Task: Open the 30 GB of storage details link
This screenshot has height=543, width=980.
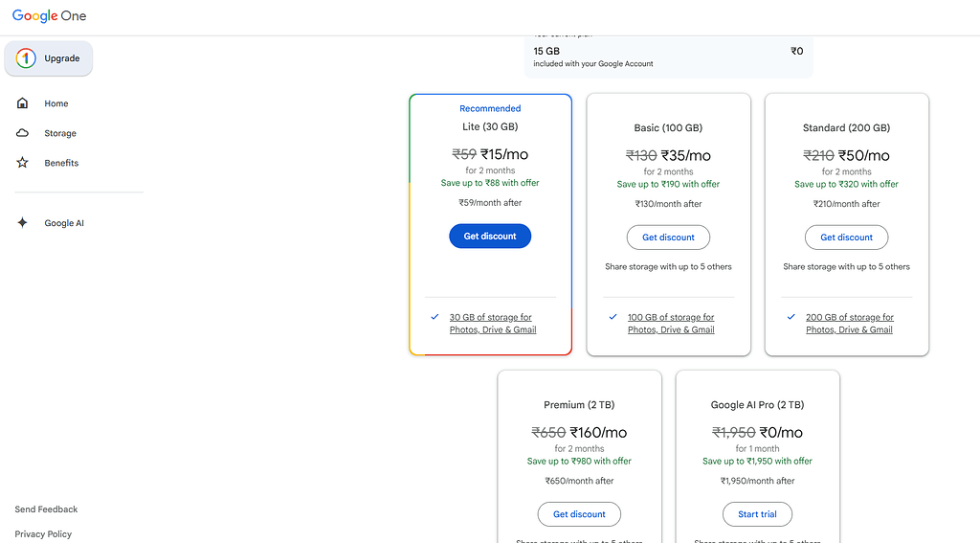Action: click(493, 324)
